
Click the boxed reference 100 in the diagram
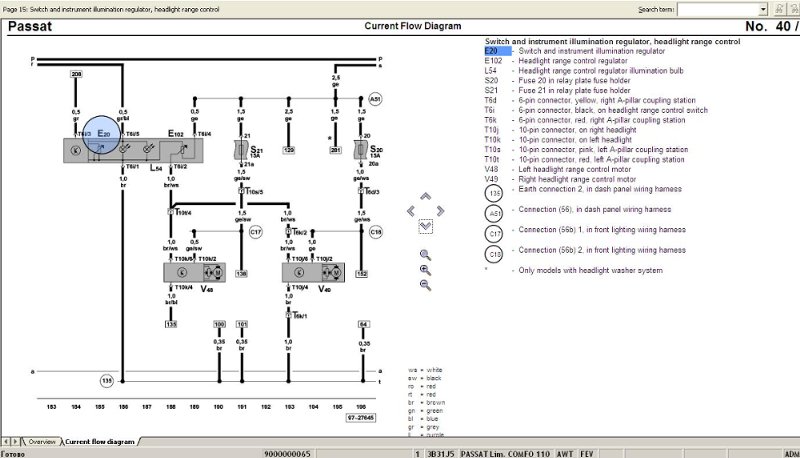tap(219, 324)
